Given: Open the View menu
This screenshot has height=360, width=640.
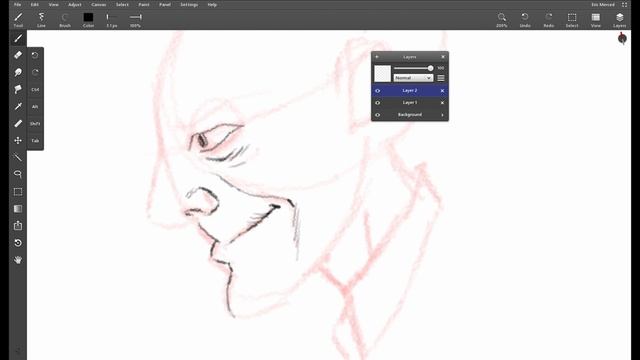Looking at the screenshot, I should (53, 4).
